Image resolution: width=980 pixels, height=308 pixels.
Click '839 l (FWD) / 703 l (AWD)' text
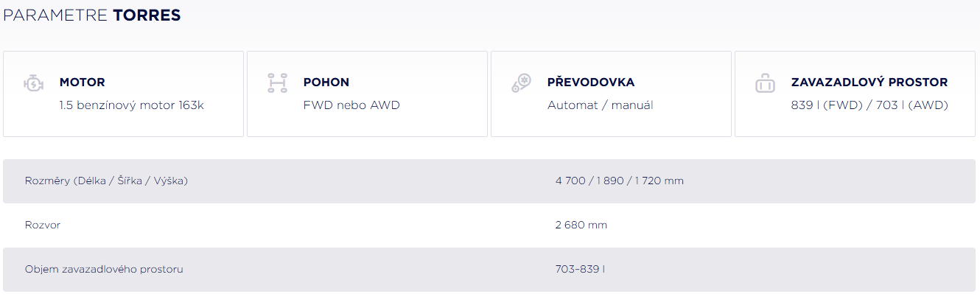[x=869, y=105]
